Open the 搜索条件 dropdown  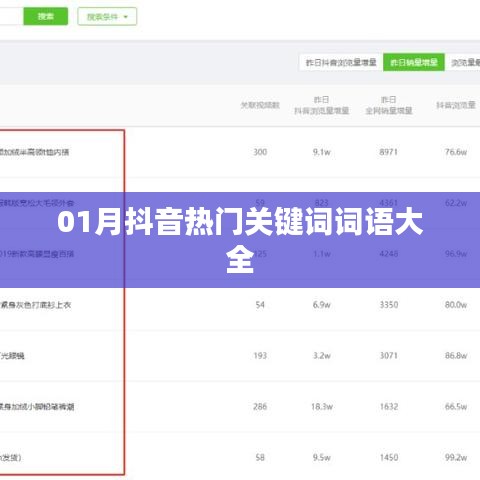(x=107, y=16)
